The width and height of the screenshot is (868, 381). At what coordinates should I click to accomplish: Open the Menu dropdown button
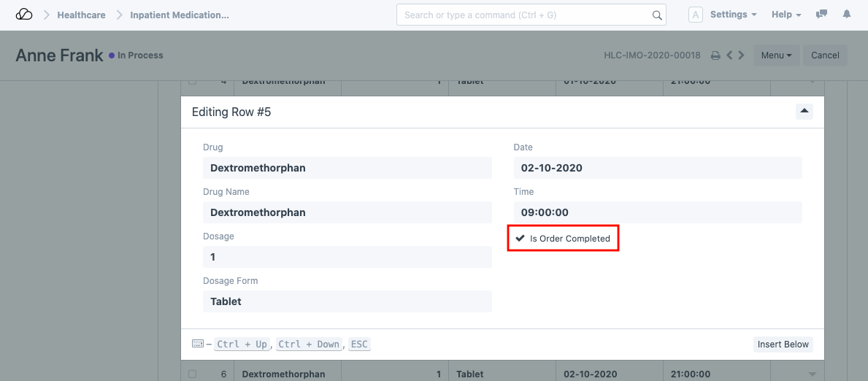pyautogui.click(x=776, y=55)
